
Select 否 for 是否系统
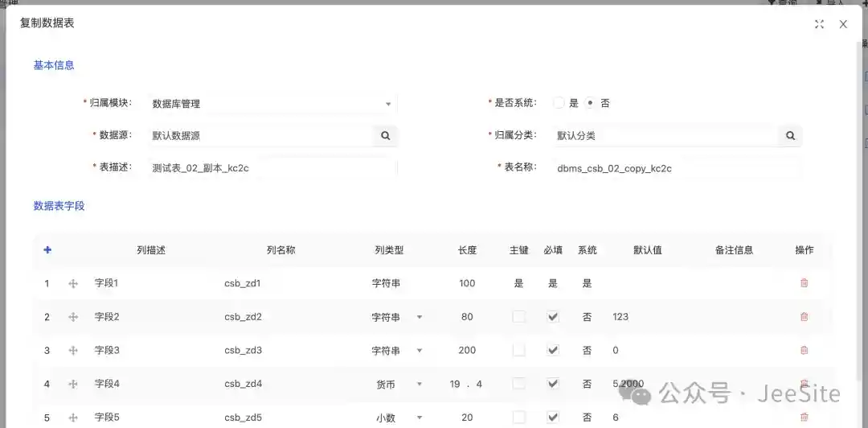click(x=590, y=103)
